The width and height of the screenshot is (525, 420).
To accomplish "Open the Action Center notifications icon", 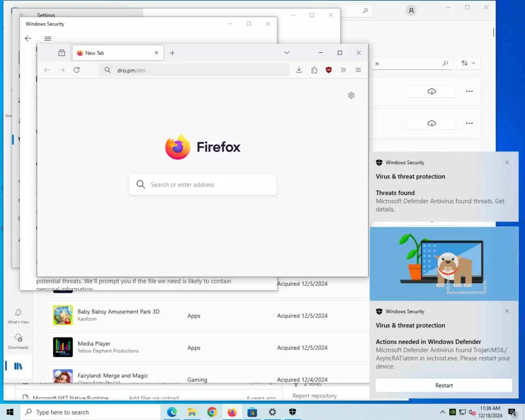I will point(512,412).
